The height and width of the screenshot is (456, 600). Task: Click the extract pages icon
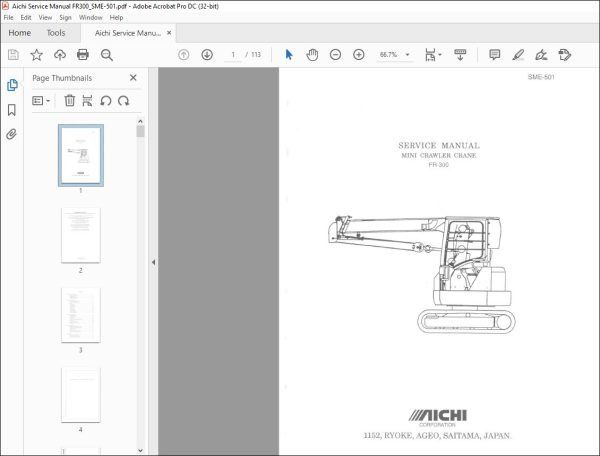(x=87, y=101)
